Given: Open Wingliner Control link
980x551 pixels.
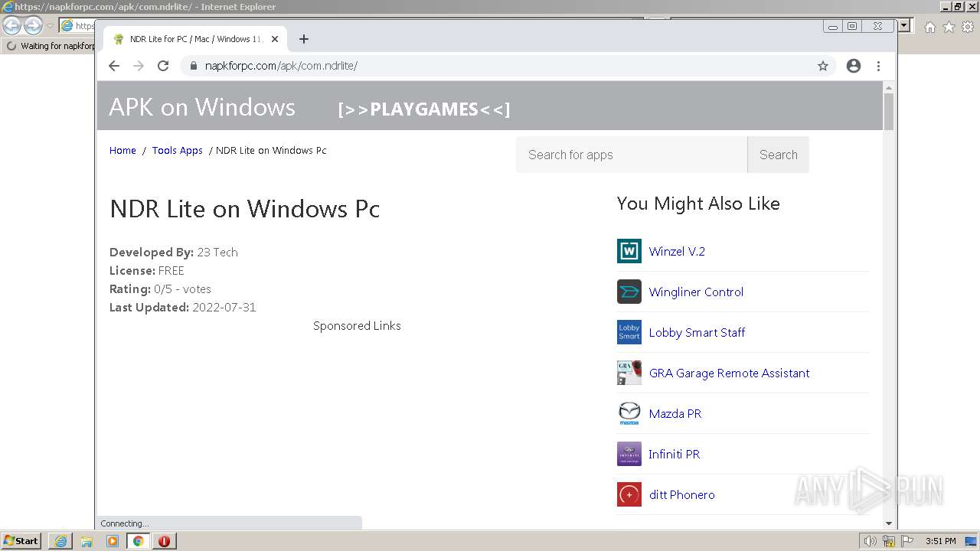Looking at the screenshot, I should click(x=696, y=292).
